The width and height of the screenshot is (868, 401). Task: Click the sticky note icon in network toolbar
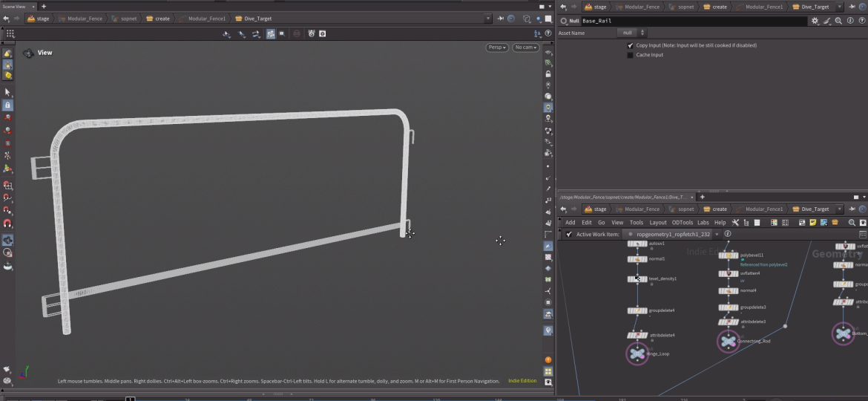812,223
